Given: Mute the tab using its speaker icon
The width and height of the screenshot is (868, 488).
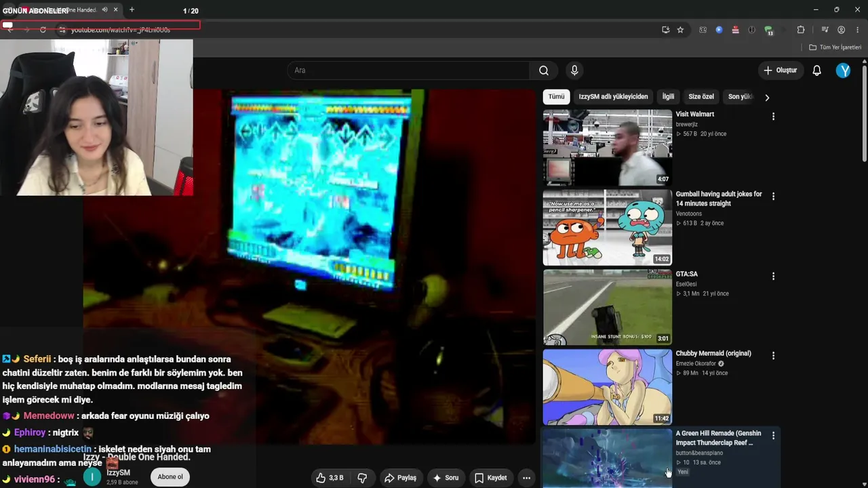Looking at the screenshot, I should click(104, 9).
